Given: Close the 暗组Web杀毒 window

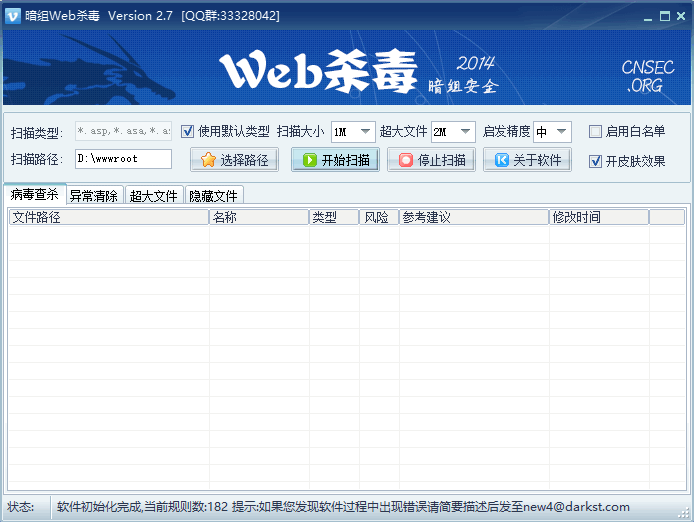Looking at the screenshot, I should pyautogui.click(x=681, y=16).
